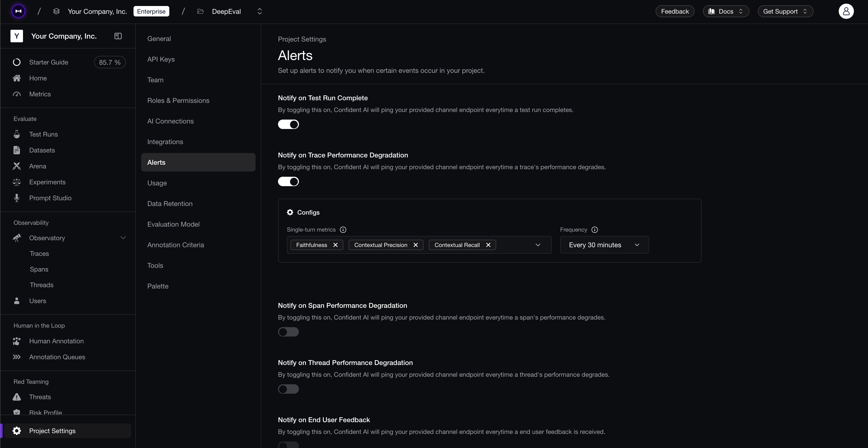Click the Single-turn metrics info icon
This screenshot has height=448, width=868.
(x=343, y=229)
